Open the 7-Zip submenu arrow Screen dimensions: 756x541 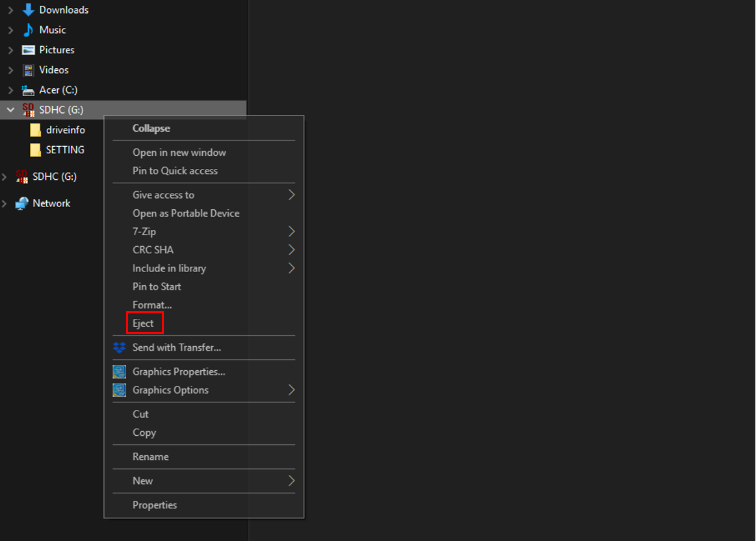tap(291, 231)
